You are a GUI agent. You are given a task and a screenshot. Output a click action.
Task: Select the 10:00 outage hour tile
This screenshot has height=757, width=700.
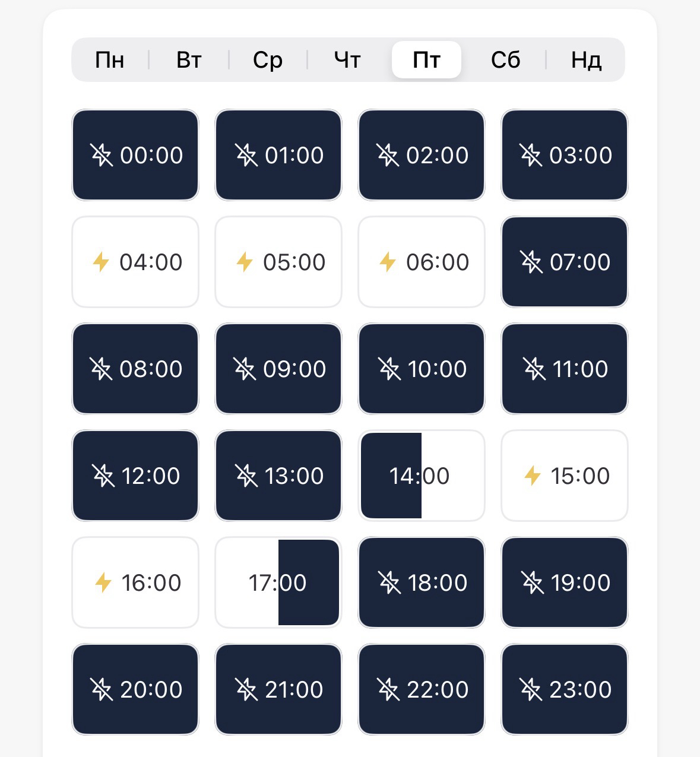coord(421,369)
